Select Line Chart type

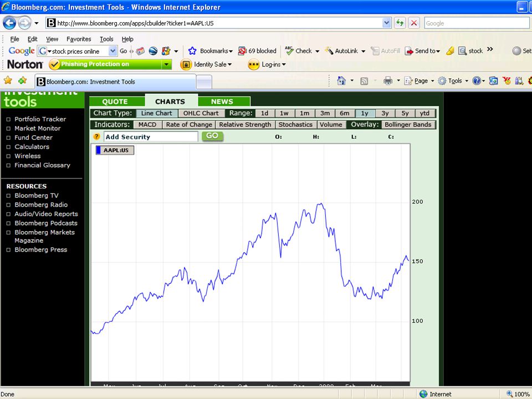156,113
